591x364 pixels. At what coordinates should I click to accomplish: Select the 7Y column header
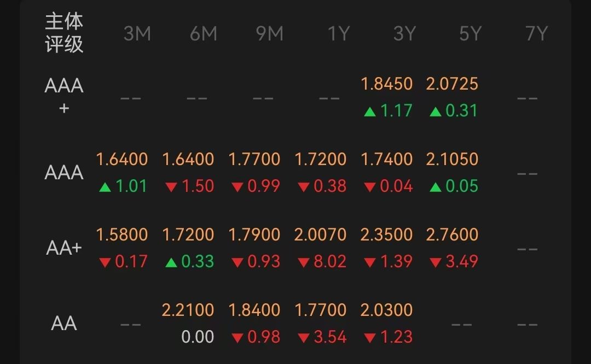click(x=536, y=33)
